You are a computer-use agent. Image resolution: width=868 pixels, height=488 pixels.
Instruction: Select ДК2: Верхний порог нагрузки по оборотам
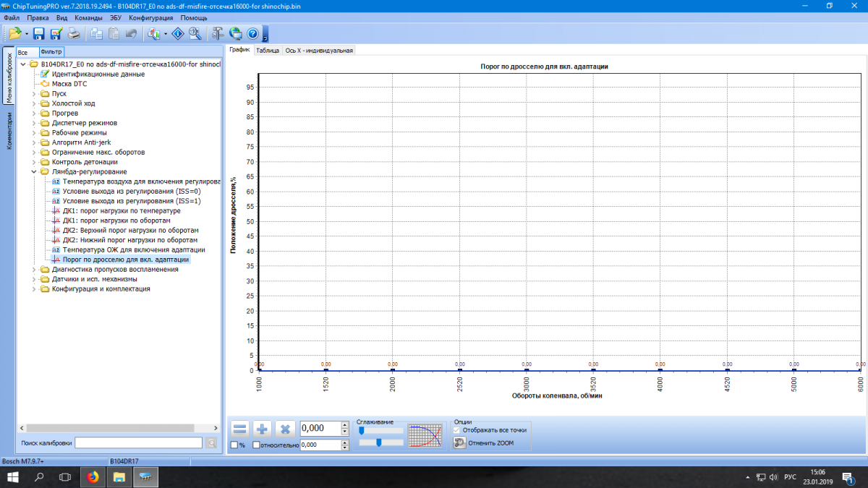[x=130, y=231]
